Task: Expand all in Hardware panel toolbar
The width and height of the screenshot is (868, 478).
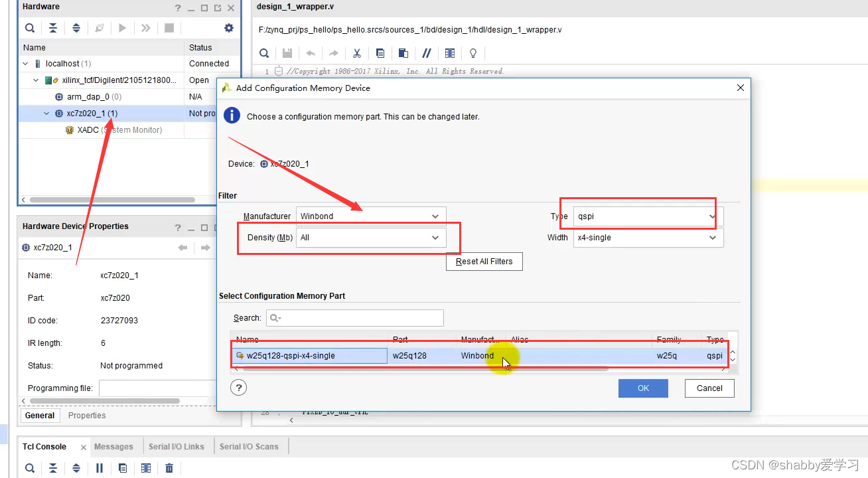Action: tap(76, 28)
